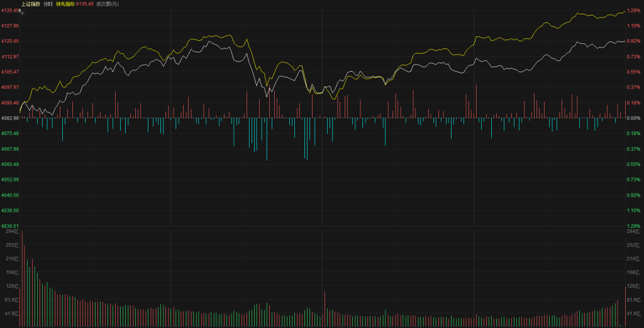Click the 上证指数 index title

tap(30, 4)
